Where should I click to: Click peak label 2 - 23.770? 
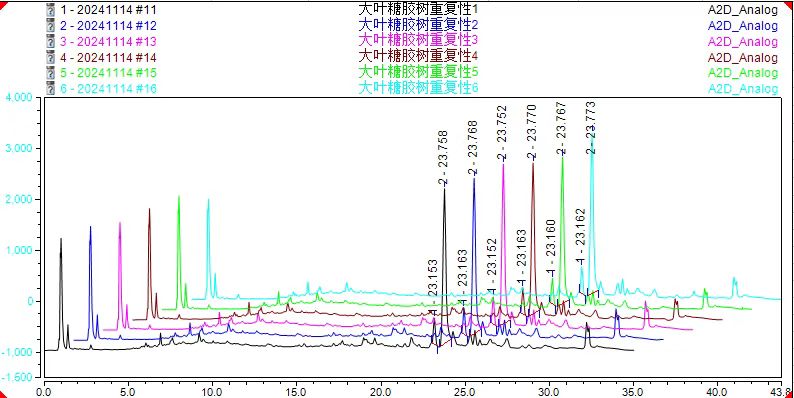click(532, 133)
